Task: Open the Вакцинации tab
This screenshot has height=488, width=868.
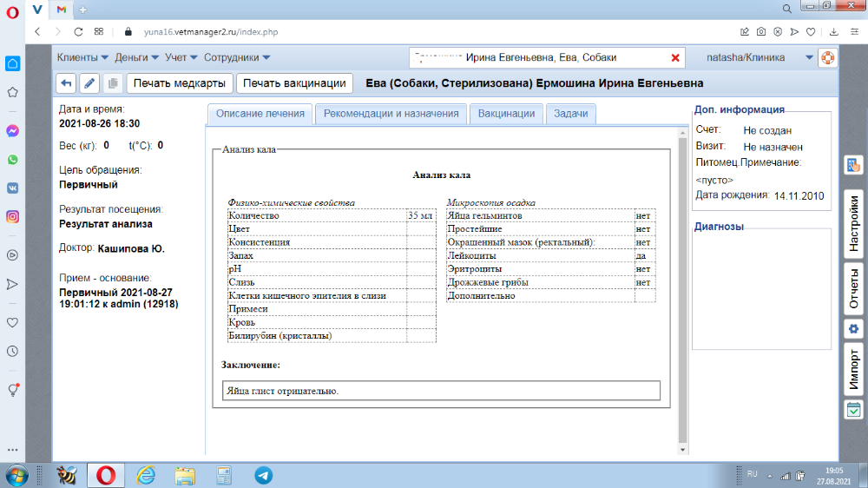Action: 506,114
